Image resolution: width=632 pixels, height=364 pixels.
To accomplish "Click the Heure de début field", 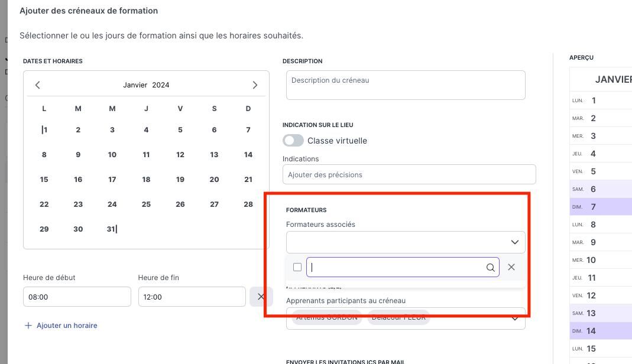I will pyautogui.click(x=77, y=297).
